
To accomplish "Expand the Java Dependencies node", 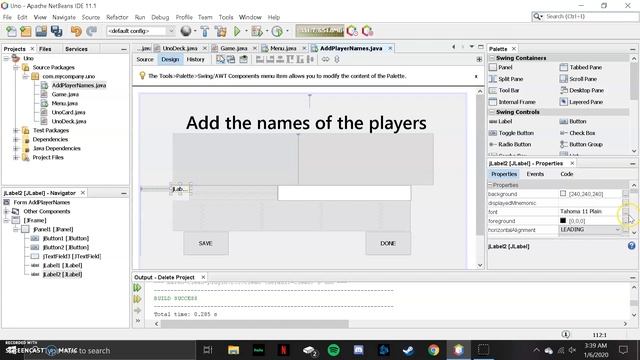I will pyautogui.click(x=16, y=149).
